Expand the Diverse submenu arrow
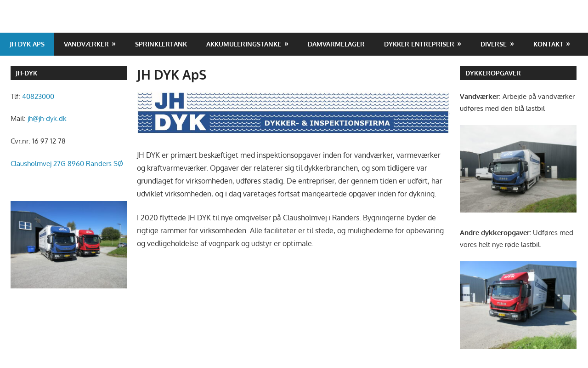 tap(512, 44)
